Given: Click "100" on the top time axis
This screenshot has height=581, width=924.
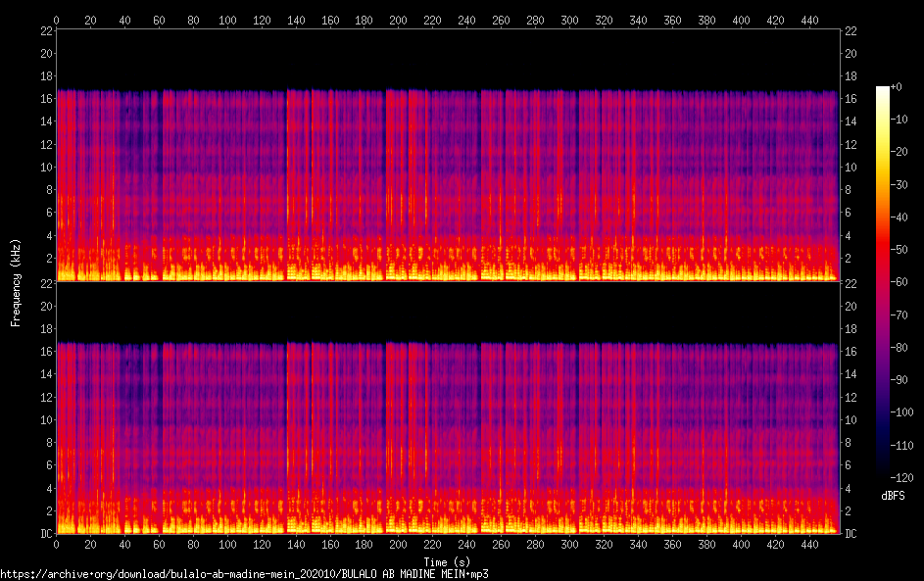Looking at the screenshot, I should click(227, 20).
